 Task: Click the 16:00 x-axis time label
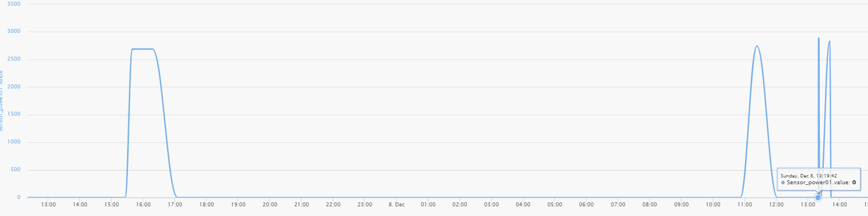143,204
